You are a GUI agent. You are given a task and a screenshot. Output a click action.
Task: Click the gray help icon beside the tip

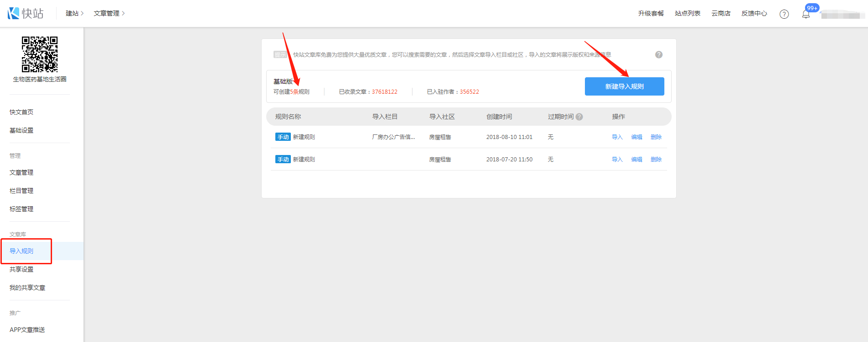pyautogui.click(x=658, y=55)
